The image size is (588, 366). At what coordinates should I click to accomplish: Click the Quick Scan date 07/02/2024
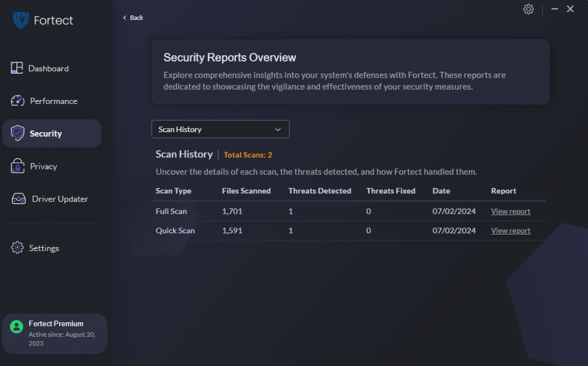[x=454, y=230]
